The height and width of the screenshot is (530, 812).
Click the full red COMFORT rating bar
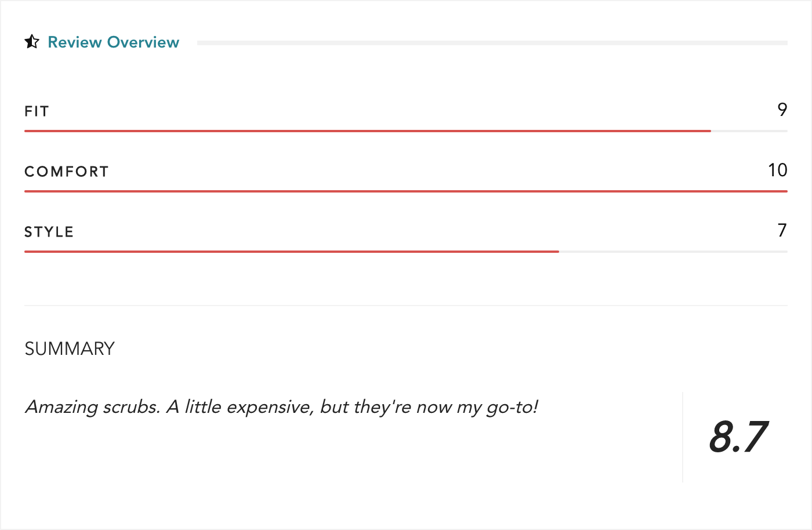coord(406,191)
